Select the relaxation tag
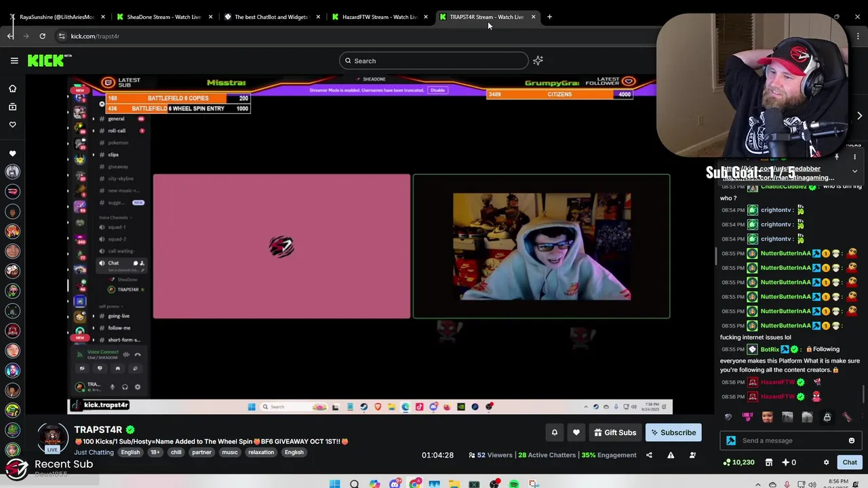 [x=261, y=452]
